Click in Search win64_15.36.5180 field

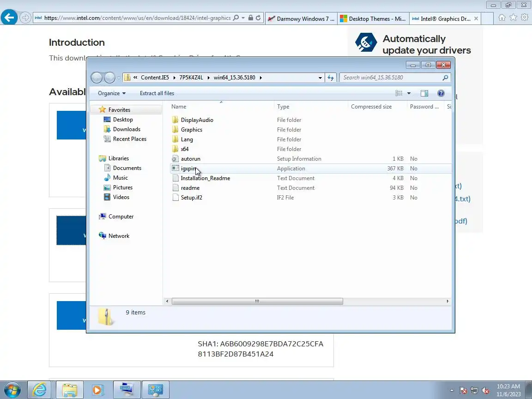click(x=392, y=78)
